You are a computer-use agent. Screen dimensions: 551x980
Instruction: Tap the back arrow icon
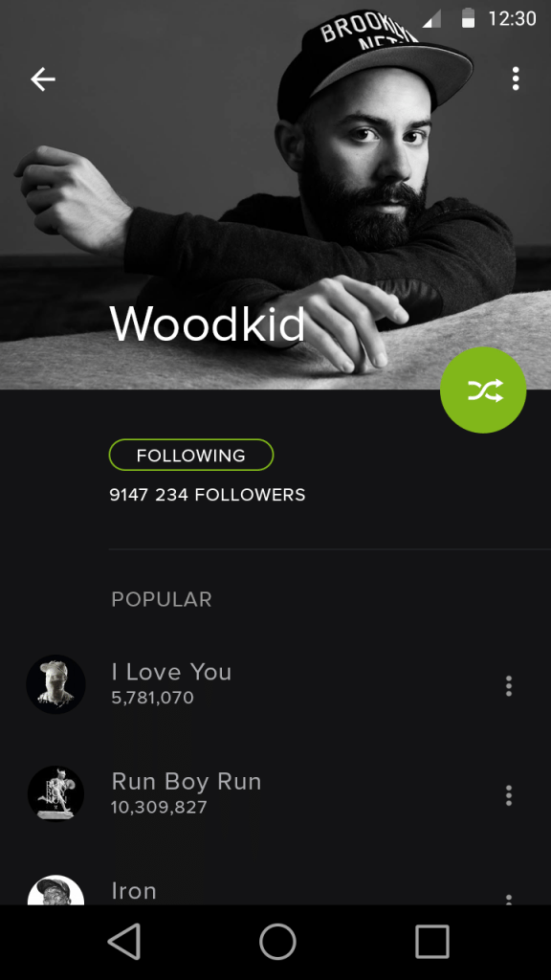[x=43, y=79]
